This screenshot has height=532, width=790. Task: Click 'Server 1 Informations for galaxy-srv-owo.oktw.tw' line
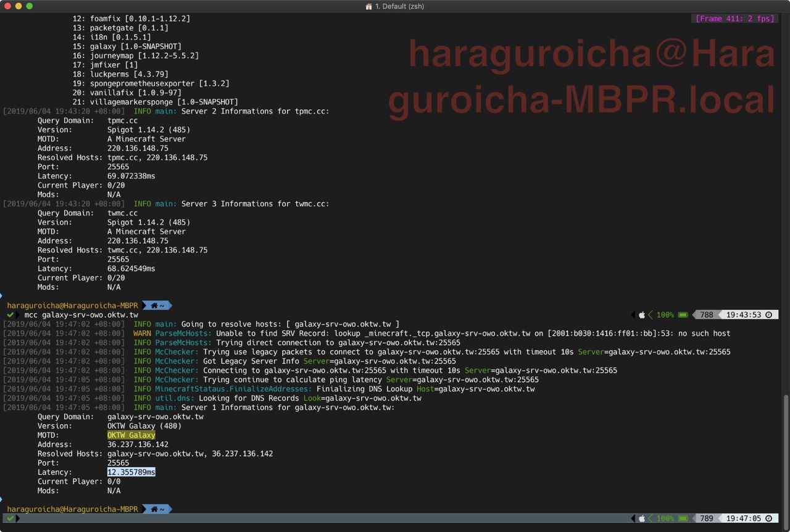(199, 407)
